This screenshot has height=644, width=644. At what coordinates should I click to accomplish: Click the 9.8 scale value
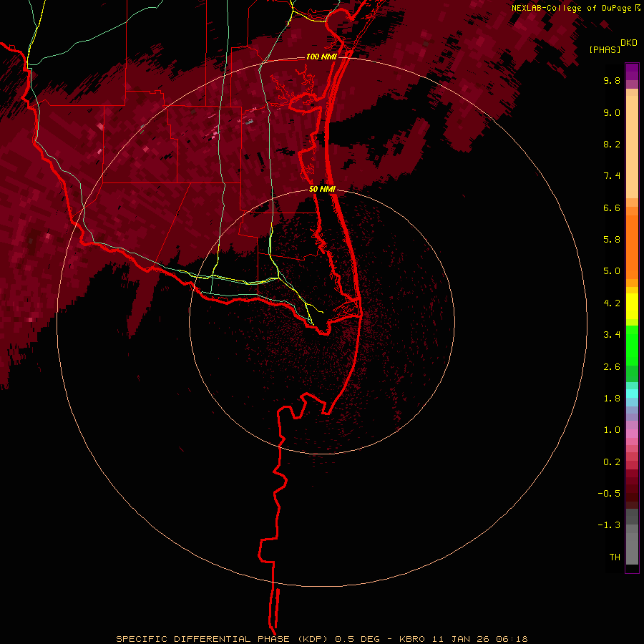click(x=612, y=80)
